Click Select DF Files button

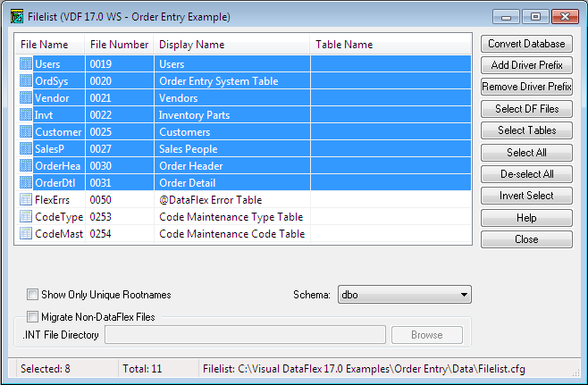click(526, 109)
